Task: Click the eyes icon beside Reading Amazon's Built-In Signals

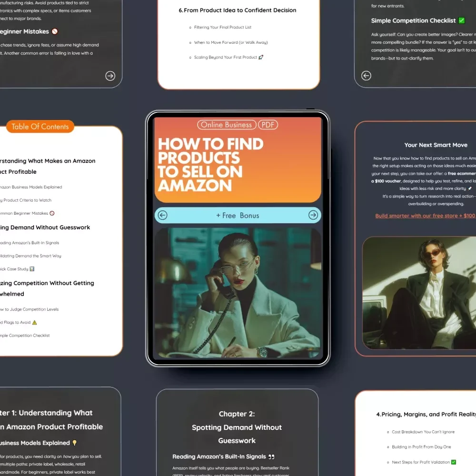Action: (x=271, y=456)
